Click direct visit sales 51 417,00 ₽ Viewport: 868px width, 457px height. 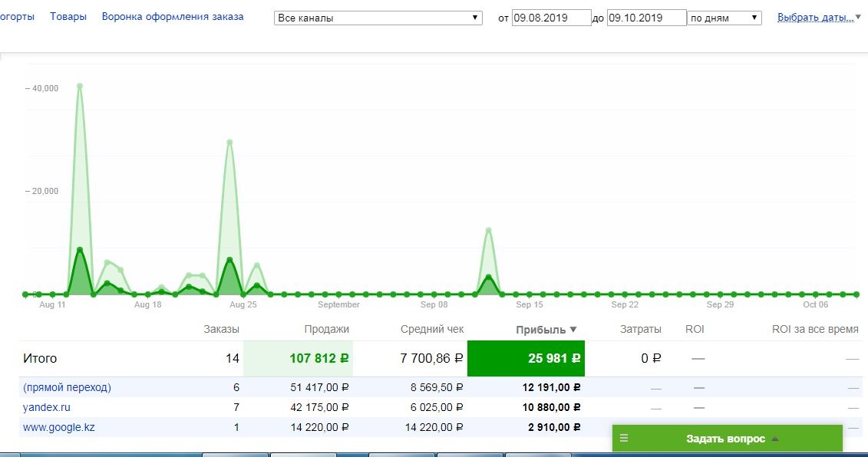[x=319, y=387]
